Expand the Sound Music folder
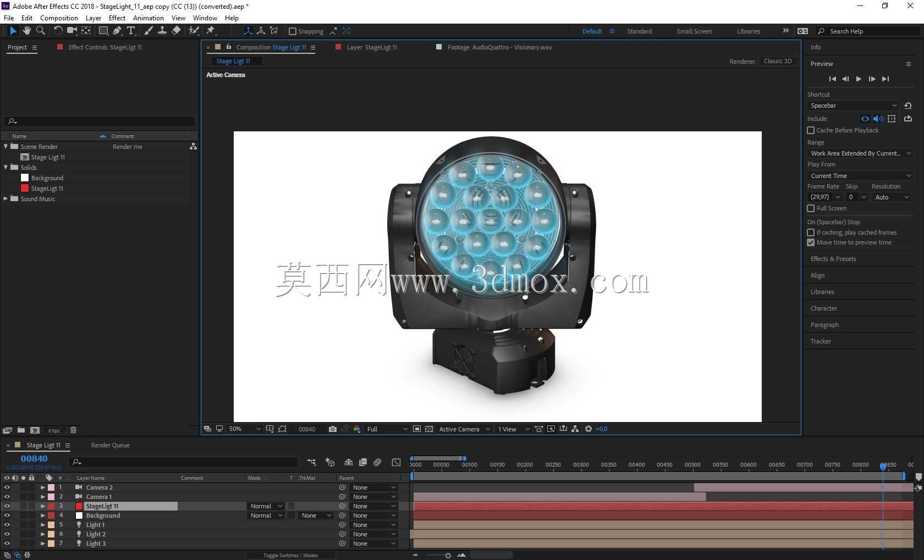 [6, 199]
